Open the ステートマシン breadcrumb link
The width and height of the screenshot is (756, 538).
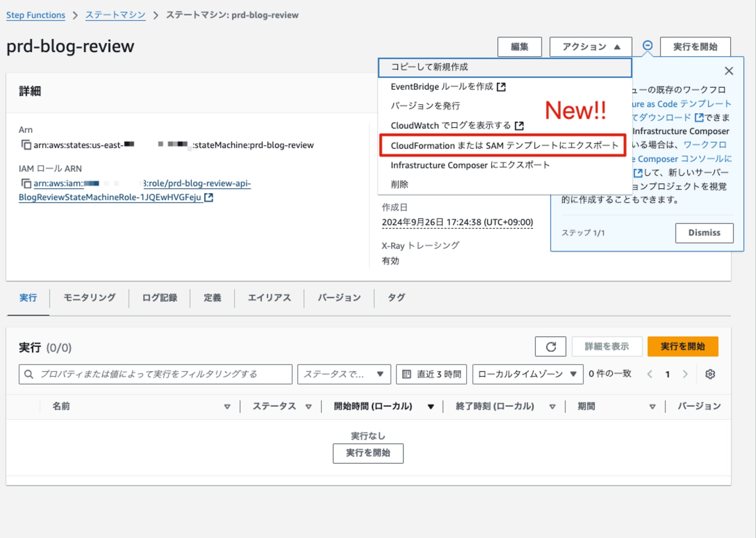click(x=115, y=15)
